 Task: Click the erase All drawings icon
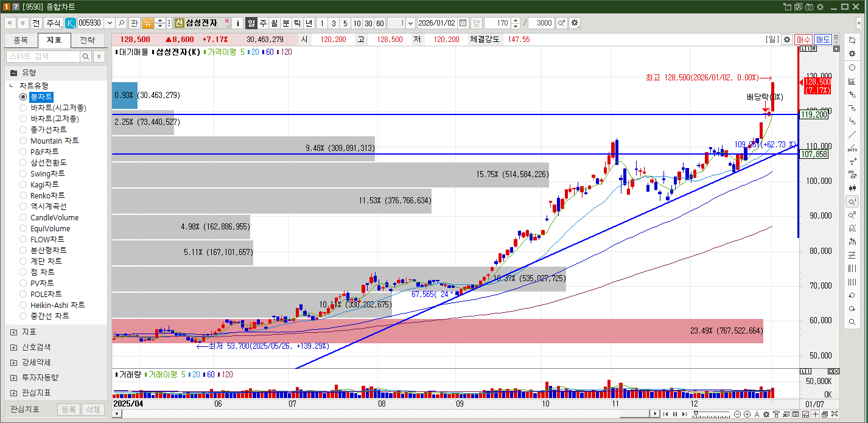tap(852, 175)
